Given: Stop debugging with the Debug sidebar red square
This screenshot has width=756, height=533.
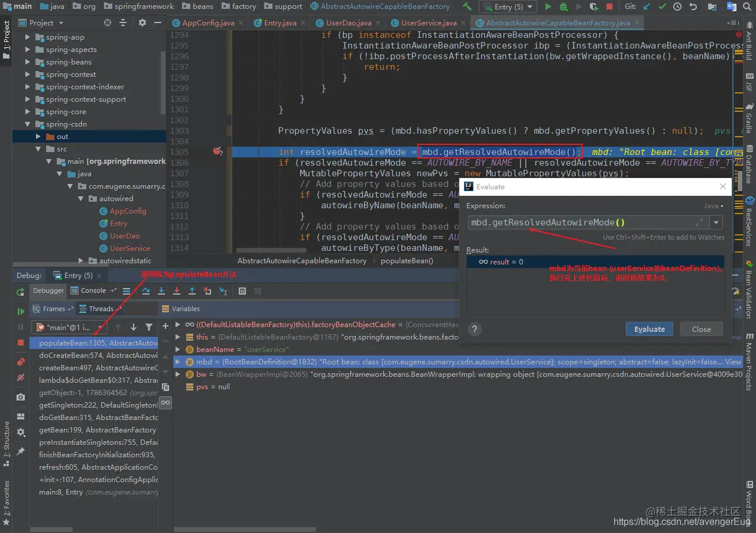Looking at the screenshot, I should click(x=21, y=343).
